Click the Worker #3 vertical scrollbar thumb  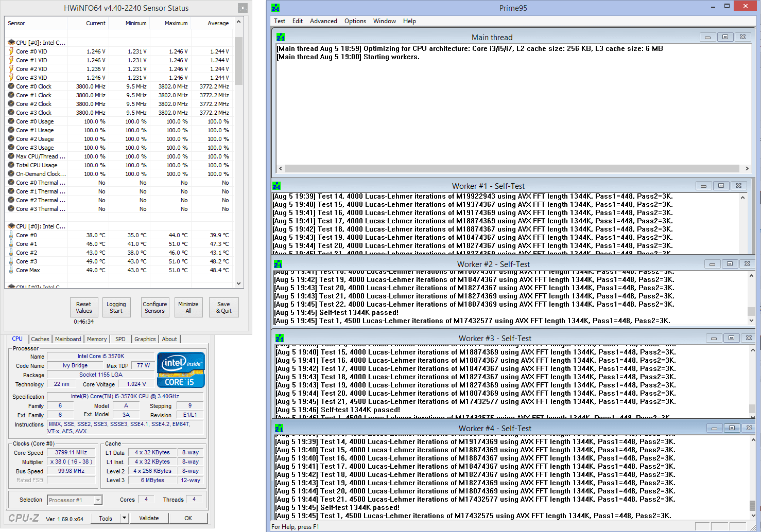(x=753, y=409)
